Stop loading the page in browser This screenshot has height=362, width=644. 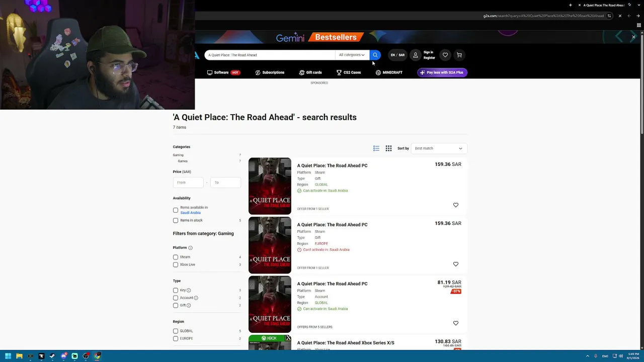(x=620, y=16)
